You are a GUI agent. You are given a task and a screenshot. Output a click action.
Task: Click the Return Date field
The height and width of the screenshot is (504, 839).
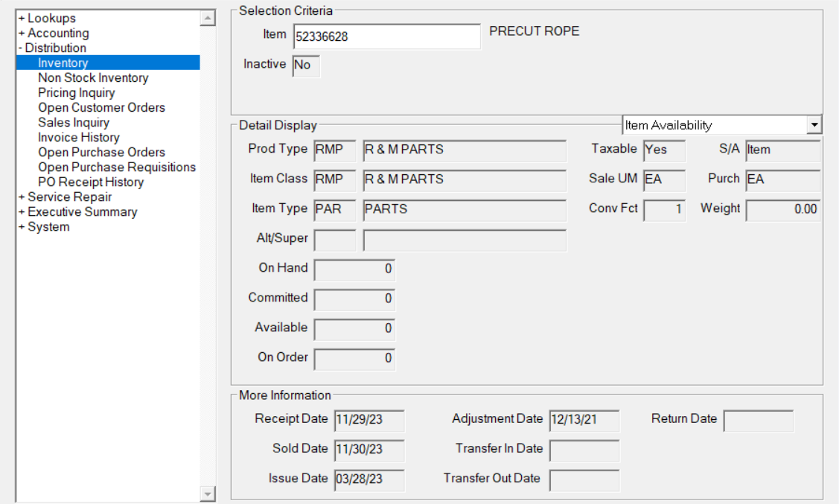(758, 421)
